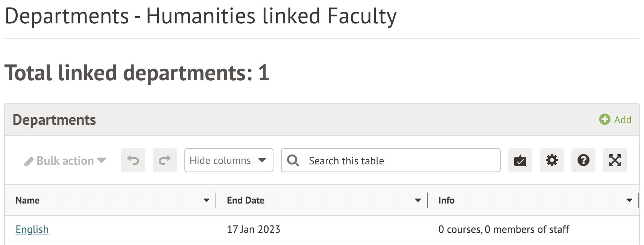This screenshot has width=644, height=245.
Task: Open Name column dropdown arrow
Action: [207, 200]
